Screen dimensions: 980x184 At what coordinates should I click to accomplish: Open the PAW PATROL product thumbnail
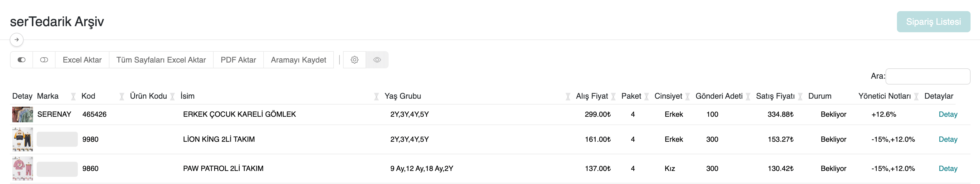click(22, 168)
